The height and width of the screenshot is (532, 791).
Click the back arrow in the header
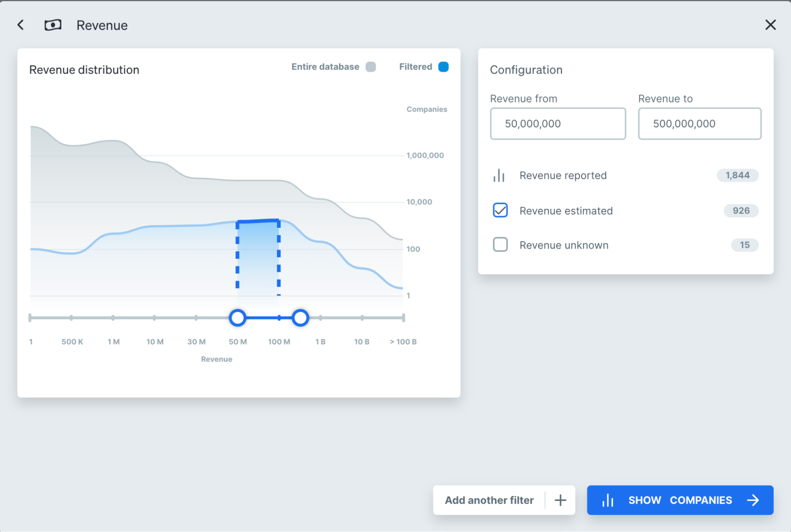click(21, 25)
